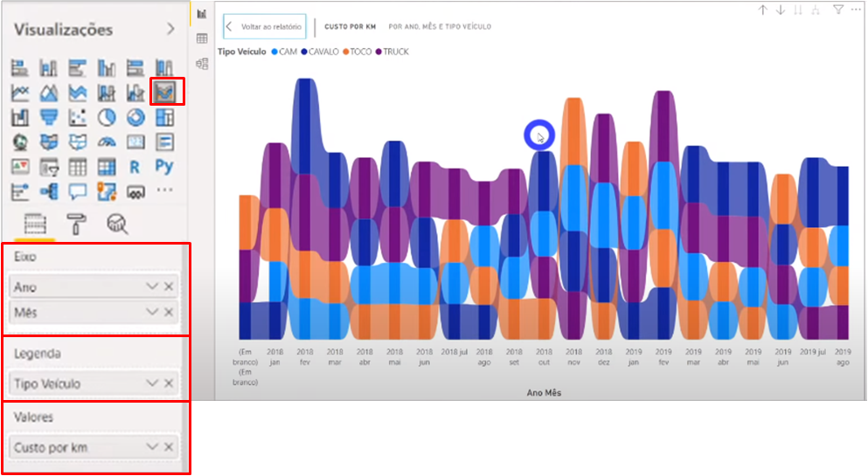Switch to Data view in sidebar

tap(202, 38)
